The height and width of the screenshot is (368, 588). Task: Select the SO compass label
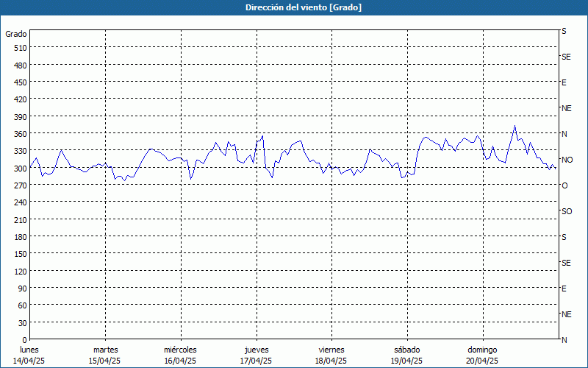coord(567,211)
